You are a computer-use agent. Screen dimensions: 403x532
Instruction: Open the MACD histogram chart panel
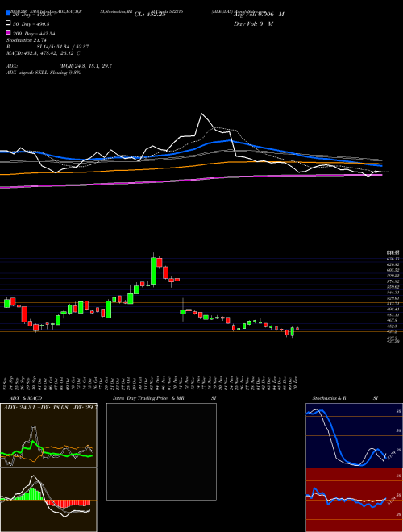[48, 500]
